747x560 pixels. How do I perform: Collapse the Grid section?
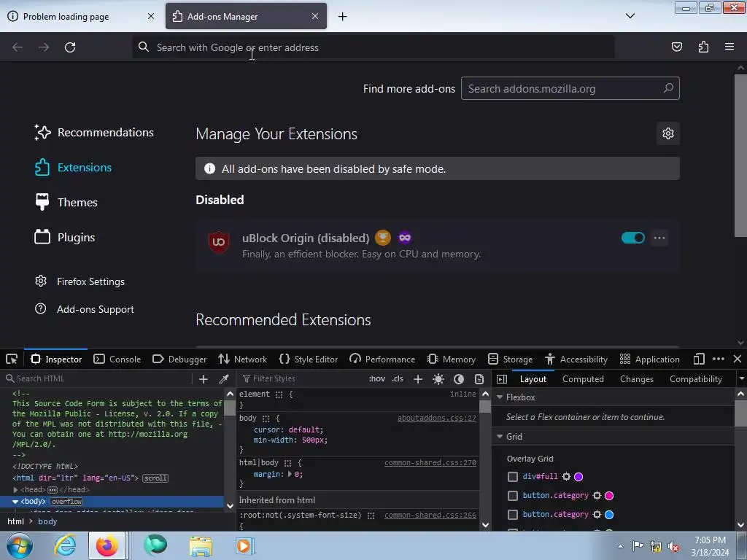500,437
